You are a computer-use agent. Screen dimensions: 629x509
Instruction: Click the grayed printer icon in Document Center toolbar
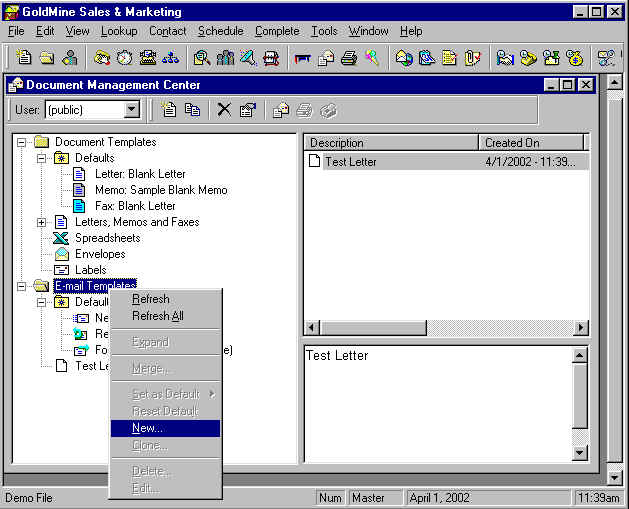[x=304, y=110]
